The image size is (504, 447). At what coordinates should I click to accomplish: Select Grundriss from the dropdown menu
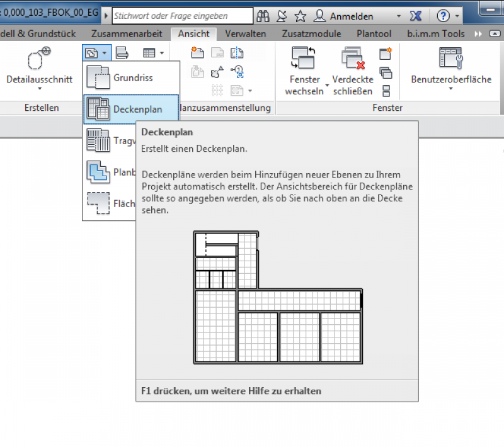point(132,78)
